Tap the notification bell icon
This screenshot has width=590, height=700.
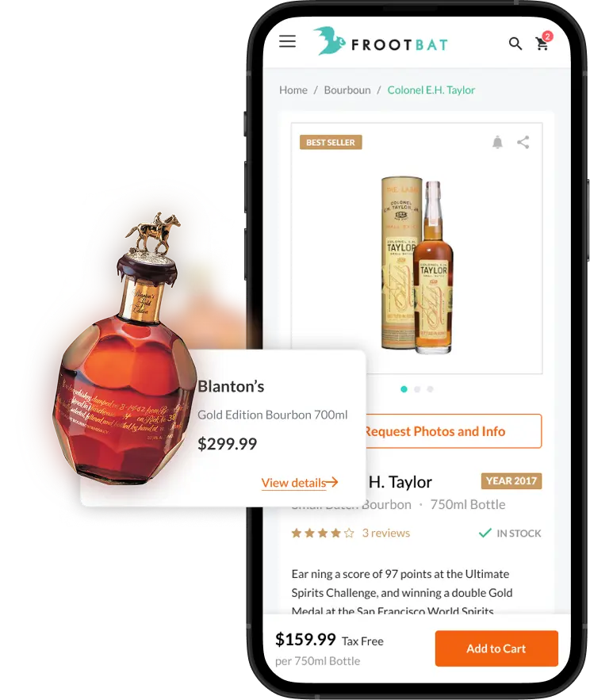[497, 143]
